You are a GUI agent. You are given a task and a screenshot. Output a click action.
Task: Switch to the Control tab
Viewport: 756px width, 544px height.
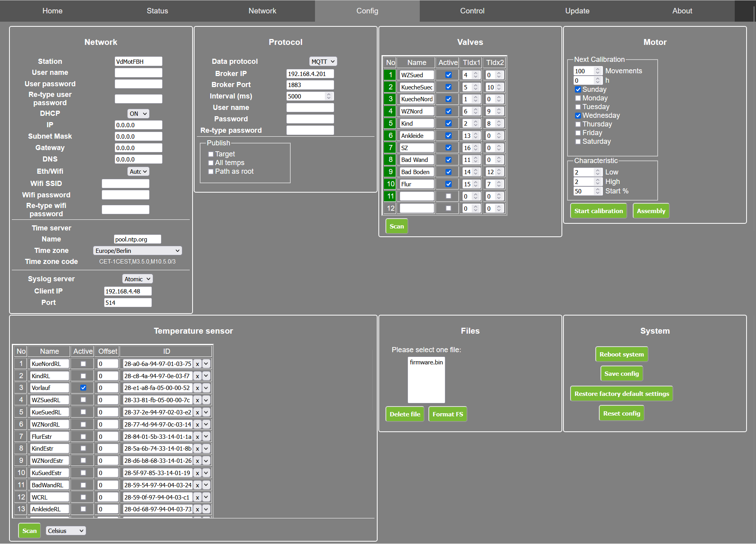472,11
